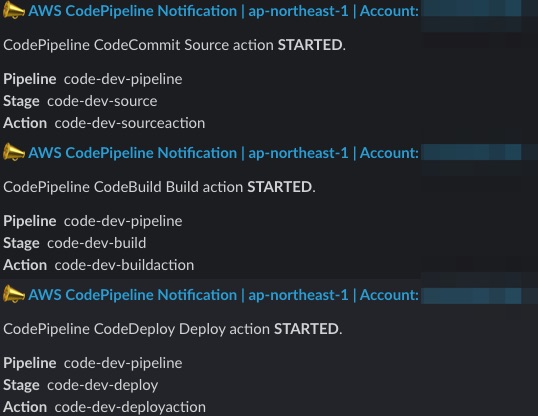
Task: Select the stage value code-dev-source
Action: tap(102, 101)
